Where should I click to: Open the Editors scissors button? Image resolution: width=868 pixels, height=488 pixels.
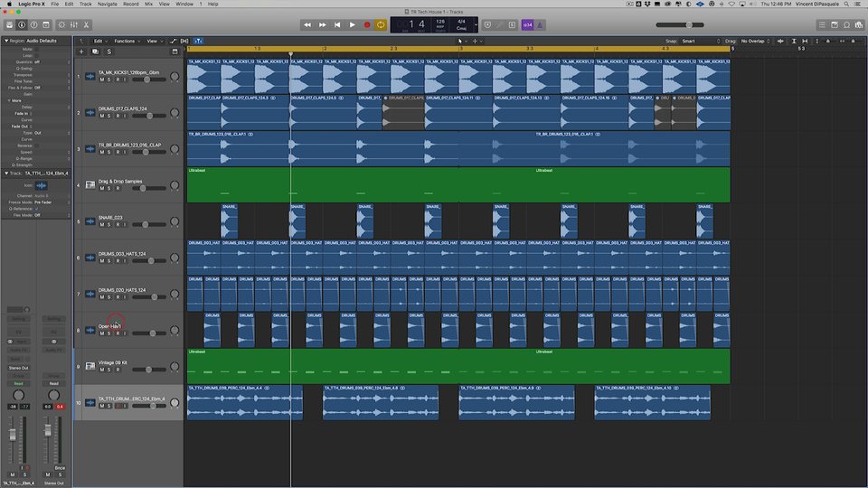[86, 25]
